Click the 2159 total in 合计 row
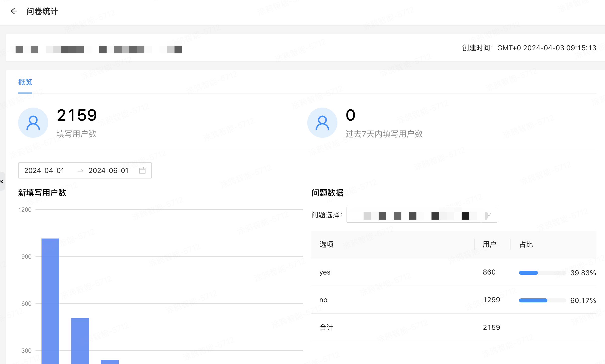 click(492, 327)
